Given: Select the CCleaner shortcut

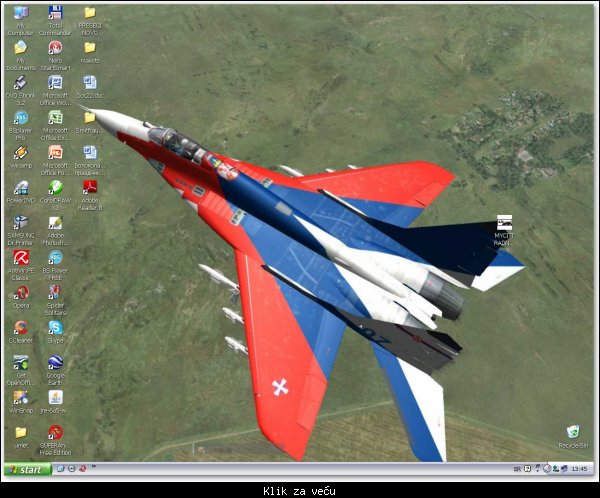Looking at the screenshot, I should coord(21,332).
